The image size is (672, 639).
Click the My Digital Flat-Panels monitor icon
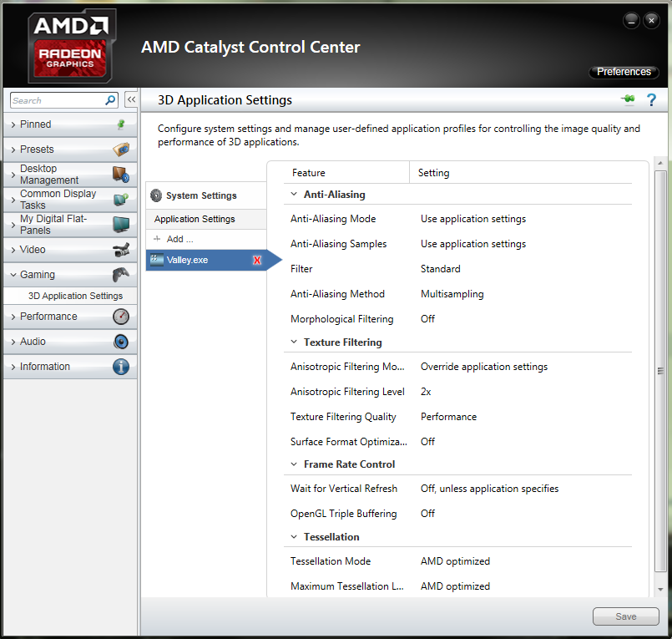tap(121, 225)
